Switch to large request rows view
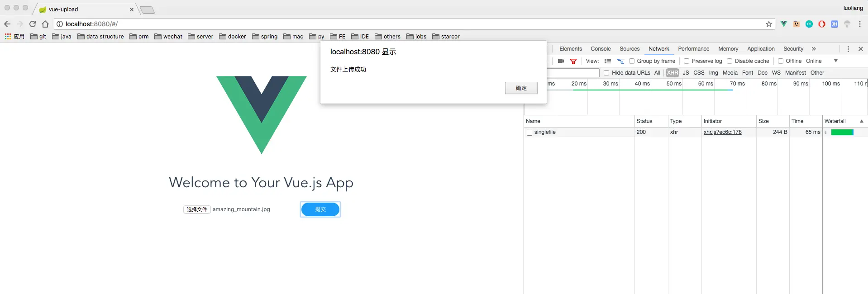The height and width of the screenshot is (294, 868). 608,61
